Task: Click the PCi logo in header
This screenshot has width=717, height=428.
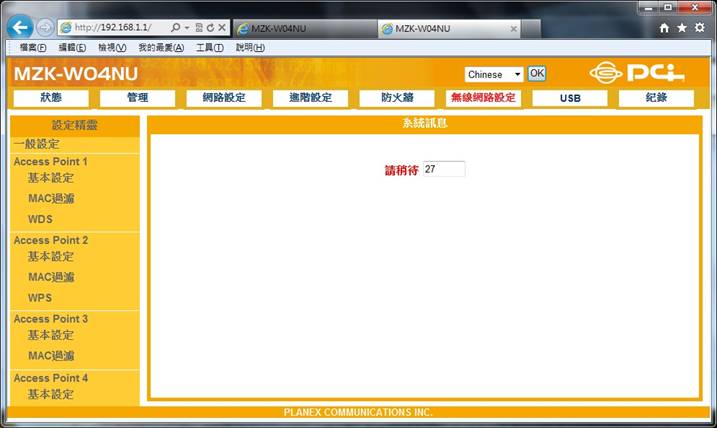Action: 637,73
